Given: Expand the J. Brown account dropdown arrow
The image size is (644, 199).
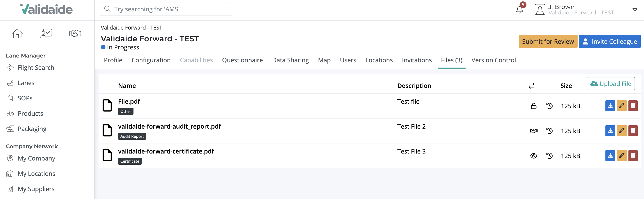Looking at the screenshot, I should [635, 10].
